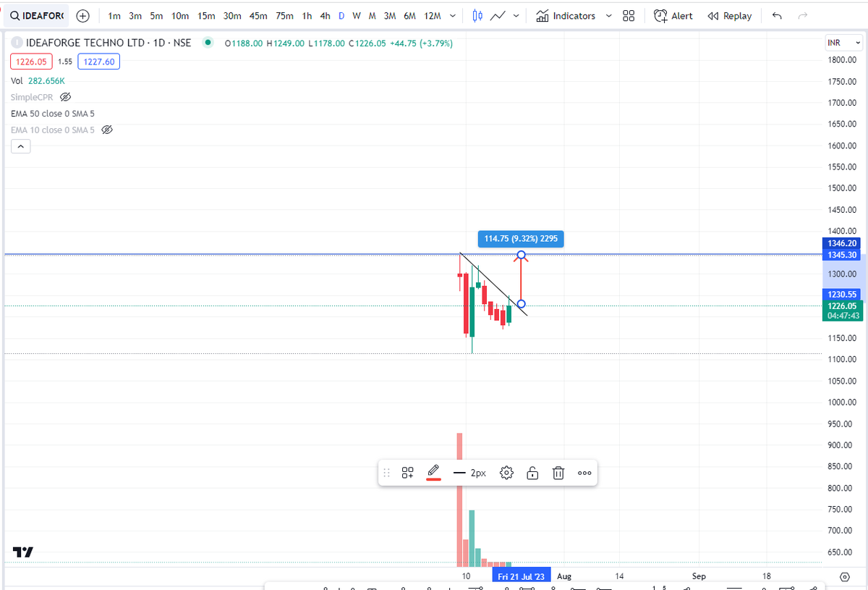Screen dimensions: 868x590
Task: Choose the daily D interval
Action: click(x=341, y=16)
